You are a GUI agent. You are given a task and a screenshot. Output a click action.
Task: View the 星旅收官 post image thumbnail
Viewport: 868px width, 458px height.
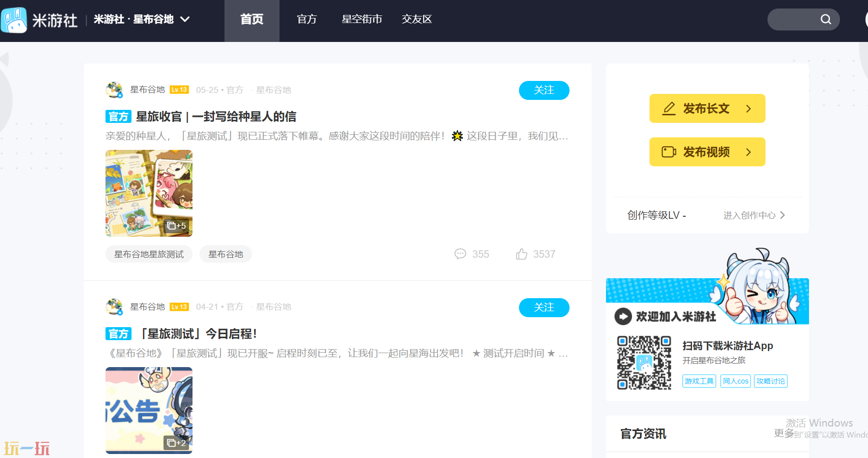(149, 193)
